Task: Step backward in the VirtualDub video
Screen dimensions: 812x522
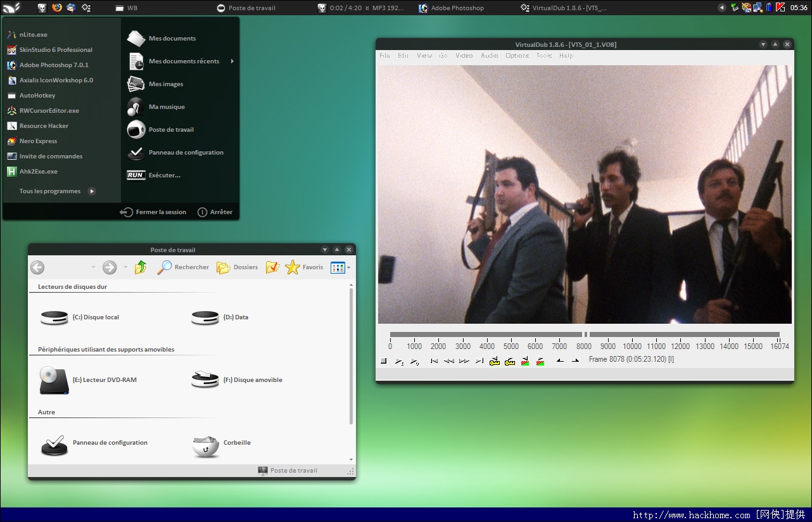Action: 449,360
